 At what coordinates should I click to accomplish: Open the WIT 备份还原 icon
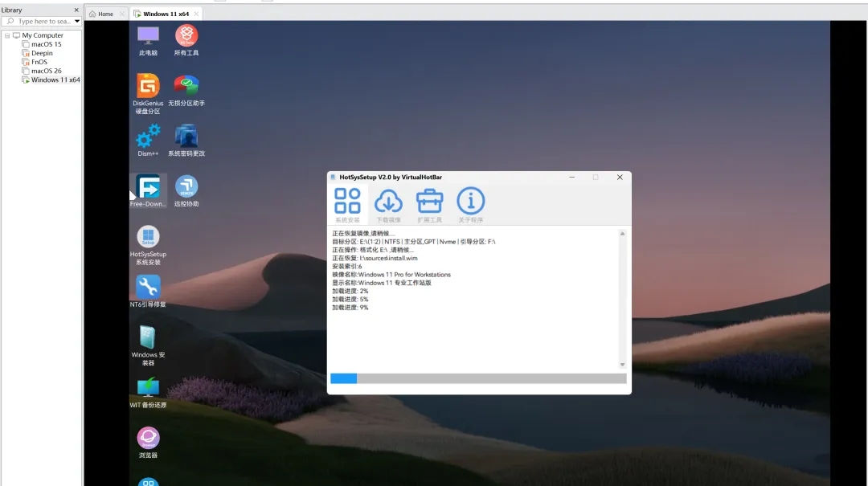click(x=148, y=393)
